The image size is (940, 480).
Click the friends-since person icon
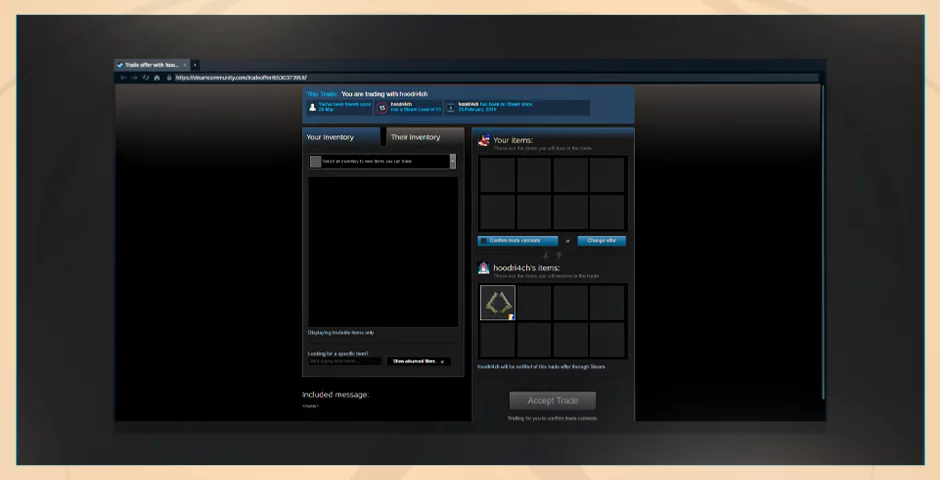coord(312,107)
